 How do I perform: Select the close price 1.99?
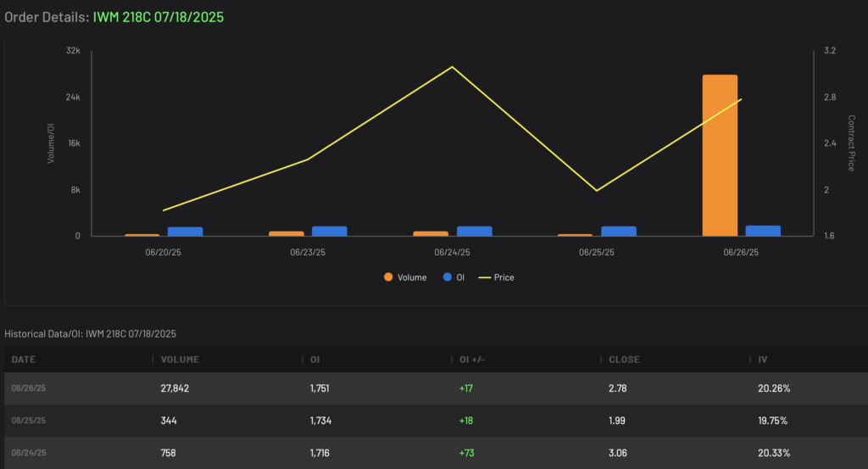(617, 421)
